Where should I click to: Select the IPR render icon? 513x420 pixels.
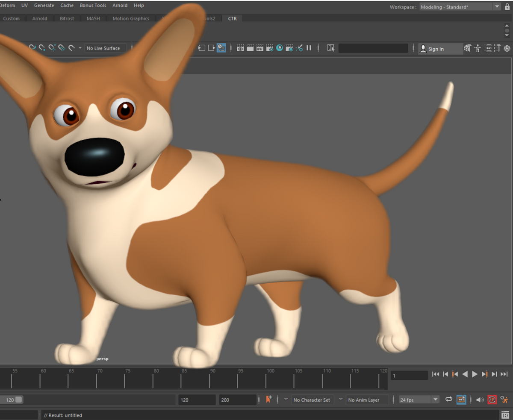(259, 48)
